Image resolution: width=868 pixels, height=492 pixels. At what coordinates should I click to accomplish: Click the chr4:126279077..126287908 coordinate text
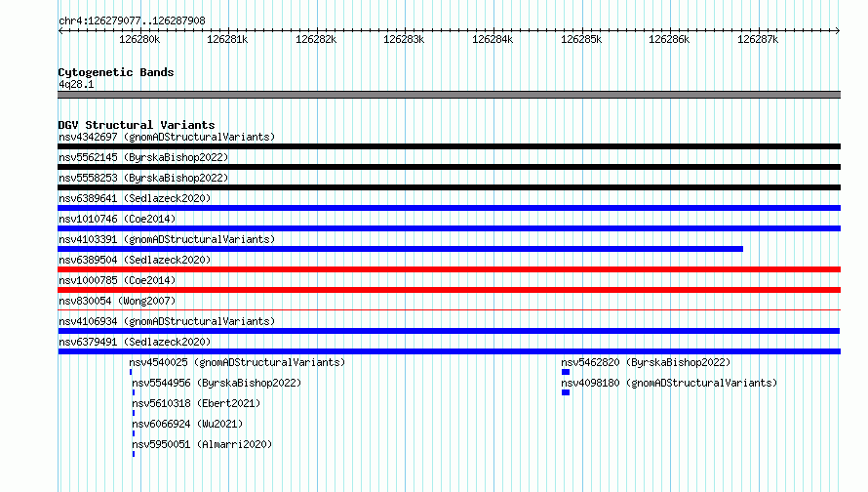pos(132,20)
